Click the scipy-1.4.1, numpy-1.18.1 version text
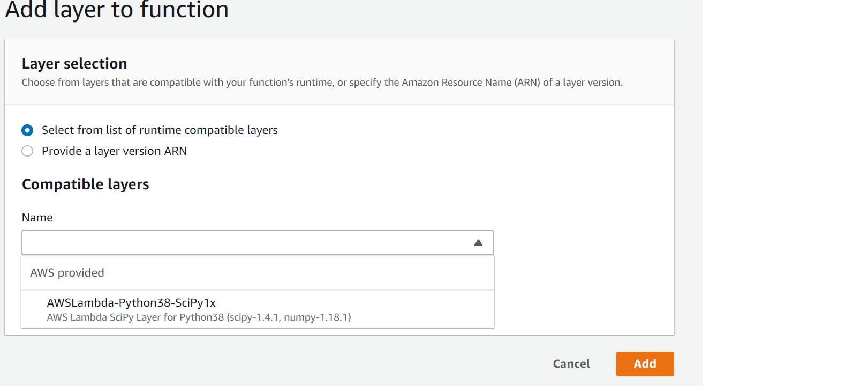This screenshot has height=386, width=868. click(289, 317)
